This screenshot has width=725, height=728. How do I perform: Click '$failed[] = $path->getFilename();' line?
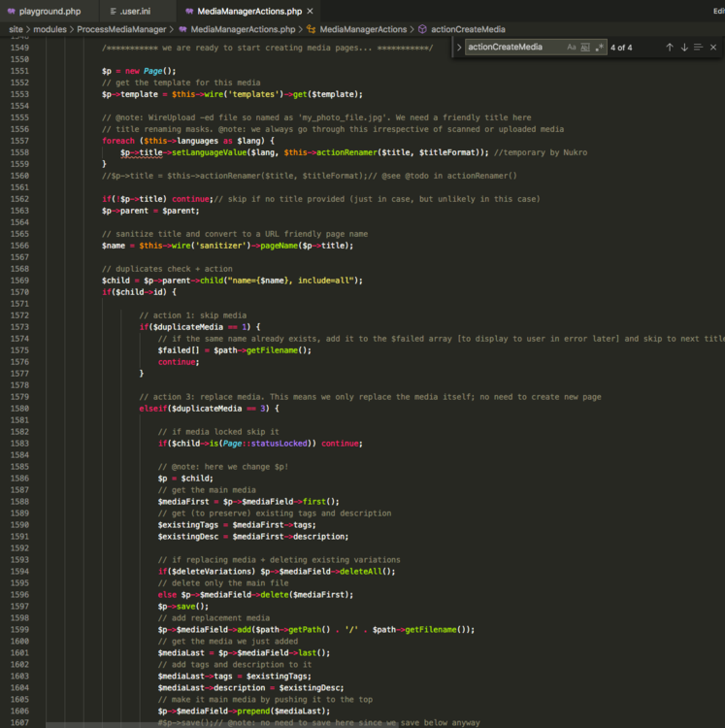[x=235, y=350]
